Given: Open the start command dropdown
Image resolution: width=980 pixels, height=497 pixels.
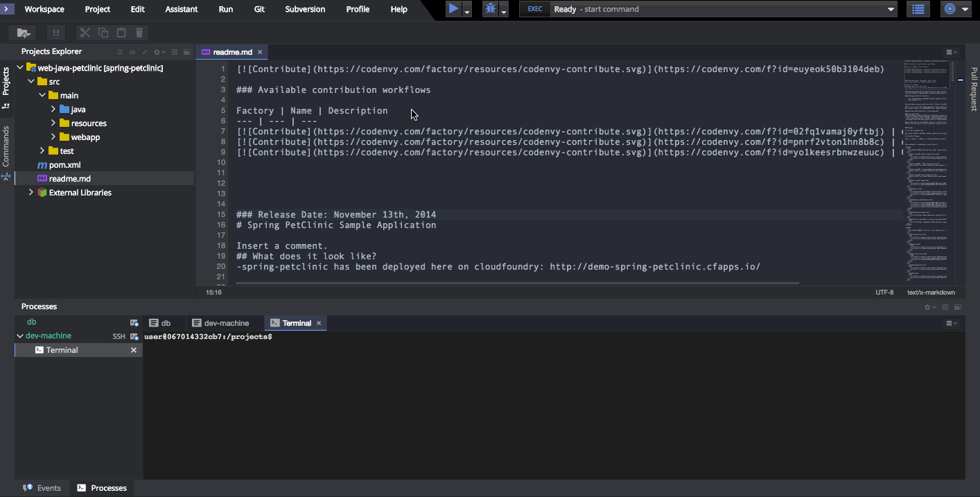Looking at the screenshot, I should 891,10.
